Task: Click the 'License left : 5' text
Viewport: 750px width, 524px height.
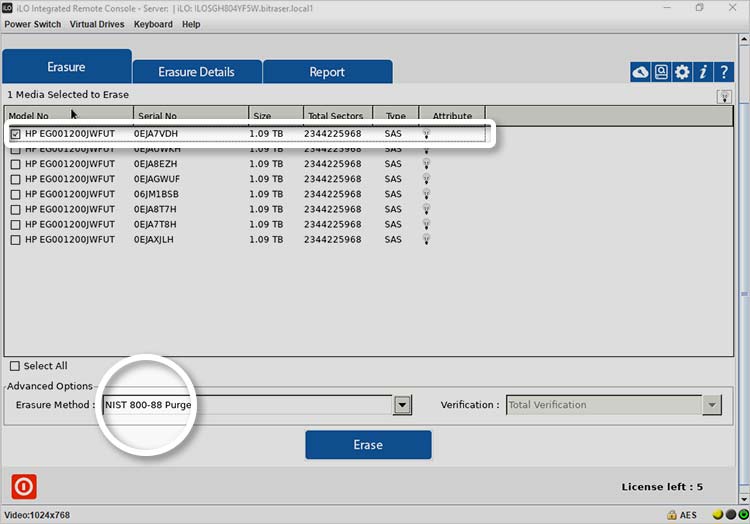Action: [x=662, y=487]
